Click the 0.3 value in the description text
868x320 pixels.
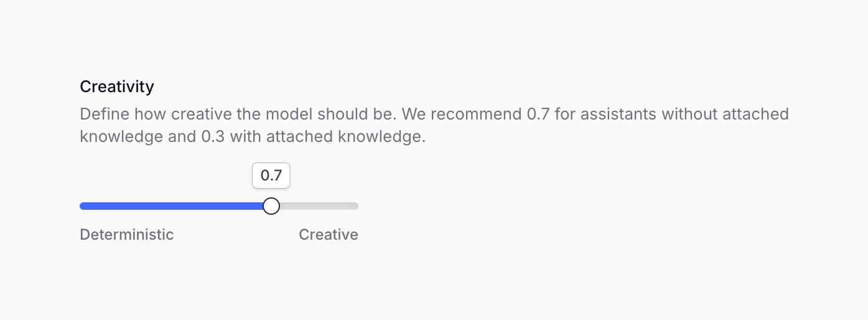coord(213,136)
